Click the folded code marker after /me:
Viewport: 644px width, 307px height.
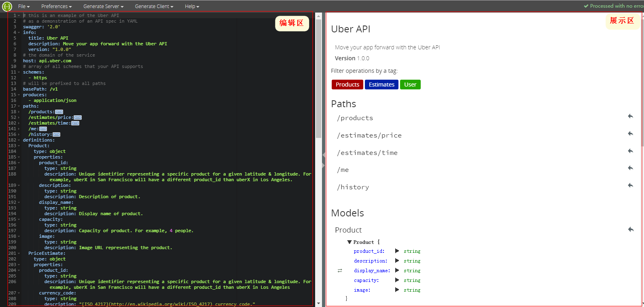(43, 129)
